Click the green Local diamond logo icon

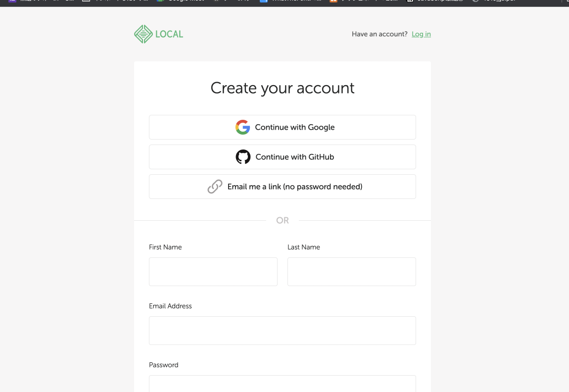(x=143, y=34)
